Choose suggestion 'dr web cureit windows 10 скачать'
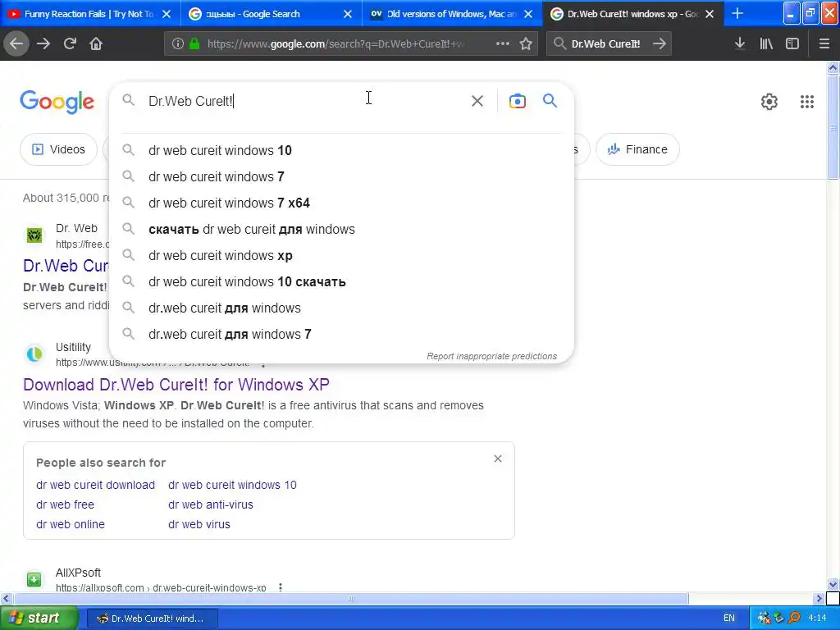The height and width of the screenshot is (630, 840). [341, 282]
